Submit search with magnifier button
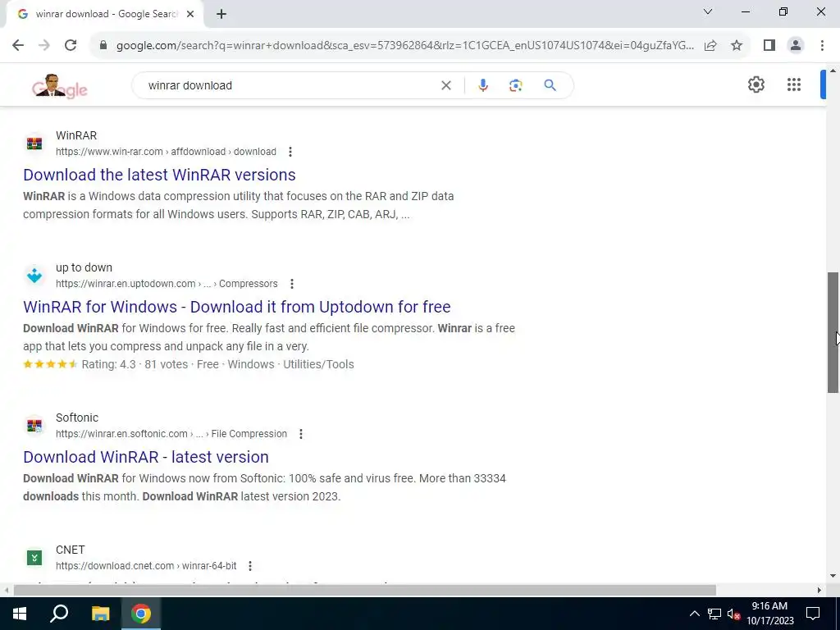The height and width of the screenshot is (630, 840). click(x=550, y=85)
